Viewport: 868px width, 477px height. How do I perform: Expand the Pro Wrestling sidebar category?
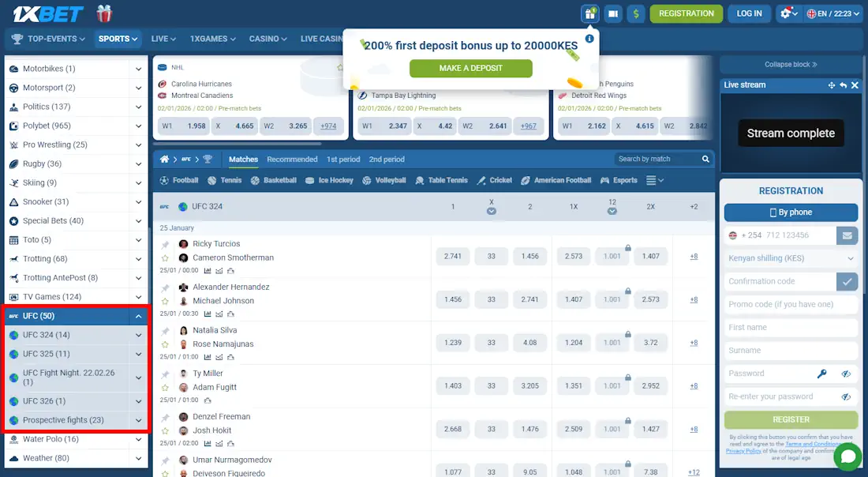139,145
